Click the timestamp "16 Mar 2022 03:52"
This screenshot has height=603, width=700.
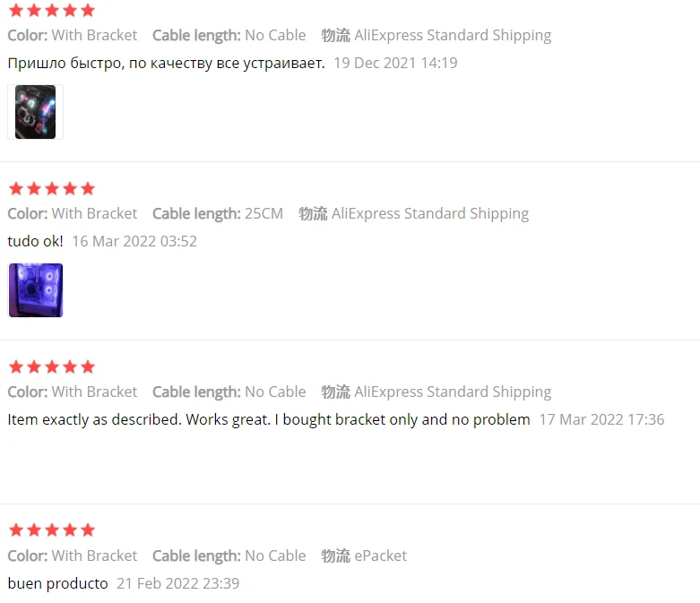click(x=134, y=241)
